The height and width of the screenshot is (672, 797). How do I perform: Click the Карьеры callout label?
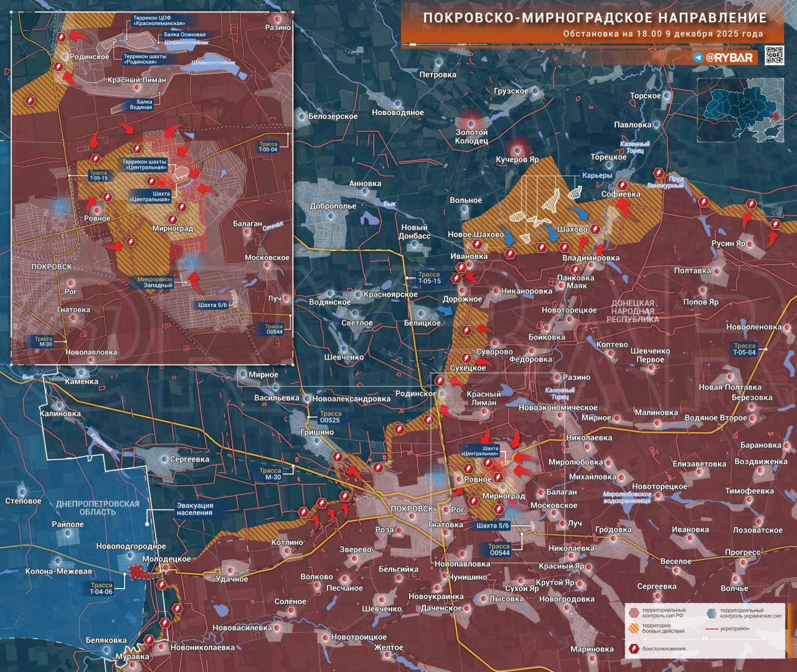click(597, 176)
